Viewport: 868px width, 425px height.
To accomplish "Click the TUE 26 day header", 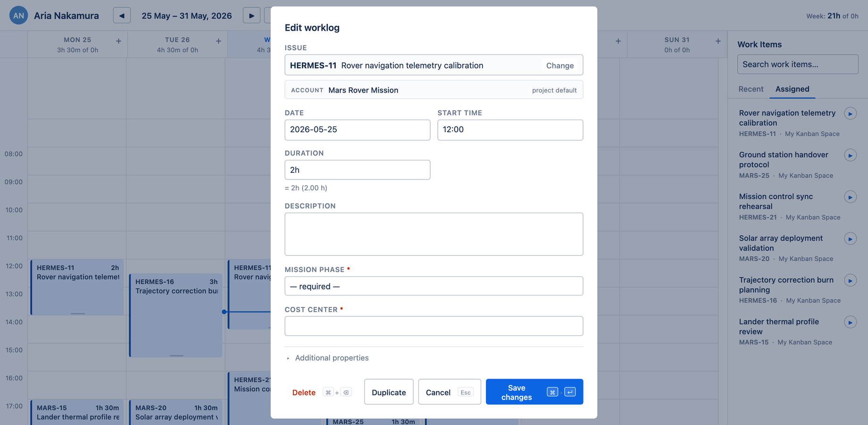I will point(177,44).
